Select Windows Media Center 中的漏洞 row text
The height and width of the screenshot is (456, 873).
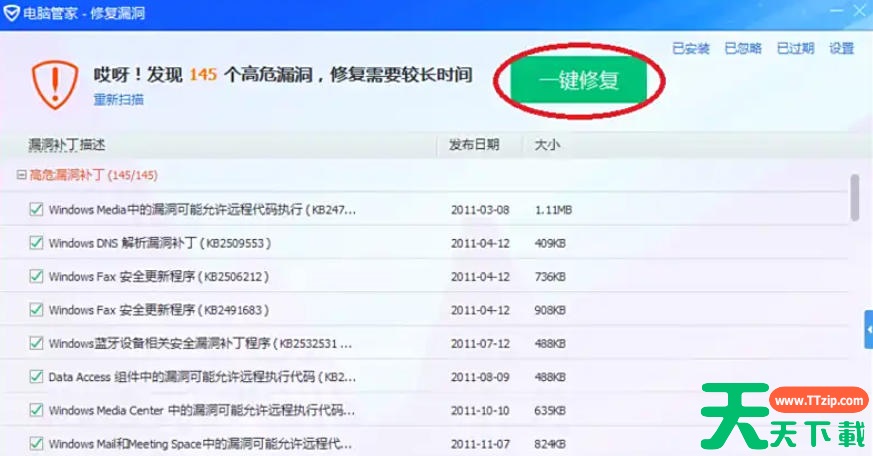point(202,410)
